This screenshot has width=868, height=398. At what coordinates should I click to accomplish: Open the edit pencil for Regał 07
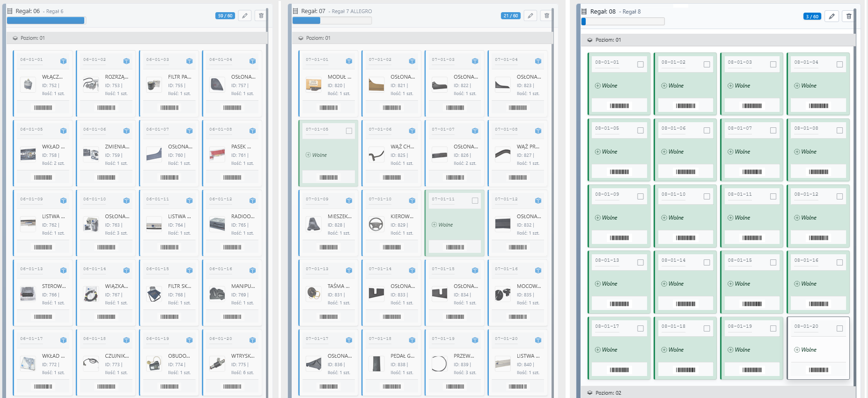530,15
